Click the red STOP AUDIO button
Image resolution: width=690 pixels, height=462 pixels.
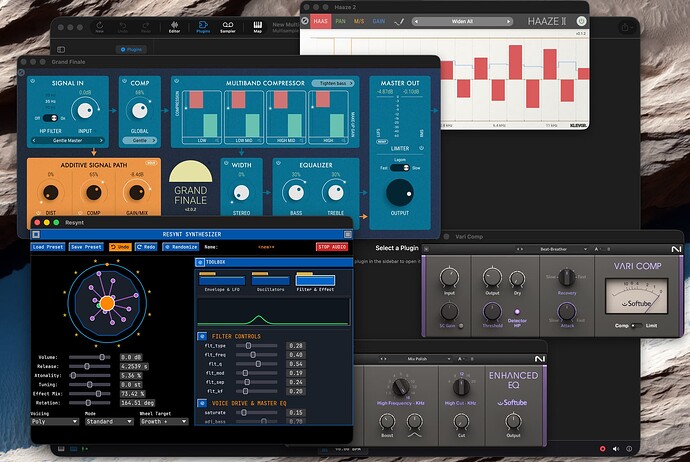click(332, 247)
